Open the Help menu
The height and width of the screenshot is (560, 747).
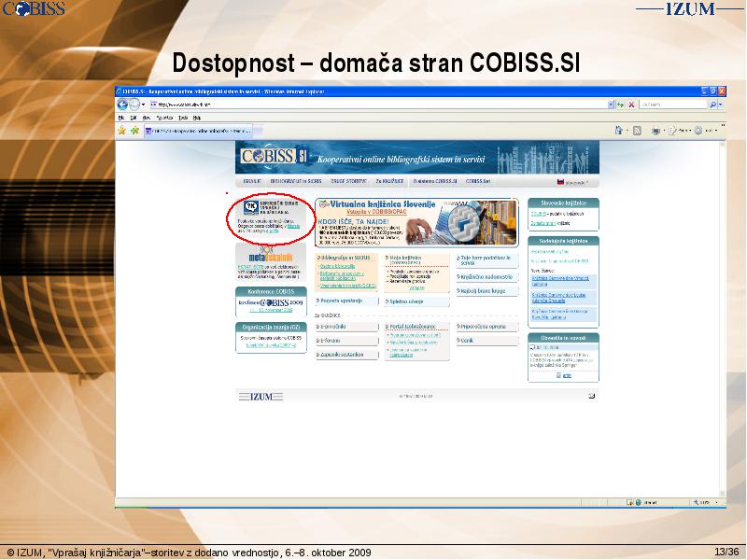coord(197,118)
